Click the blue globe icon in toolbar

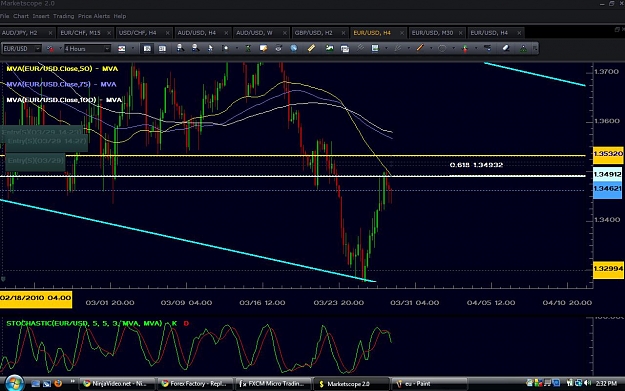294,48
